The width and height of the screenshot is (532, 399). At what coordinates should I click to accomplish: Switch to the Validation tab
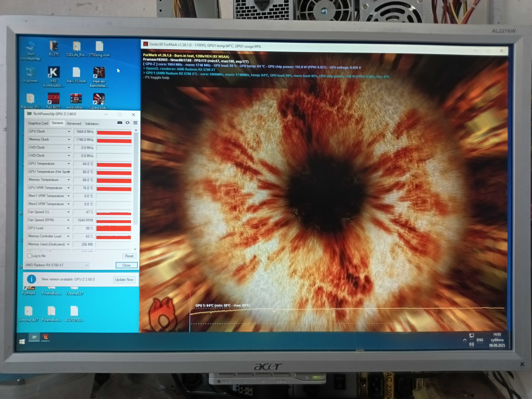92,124
